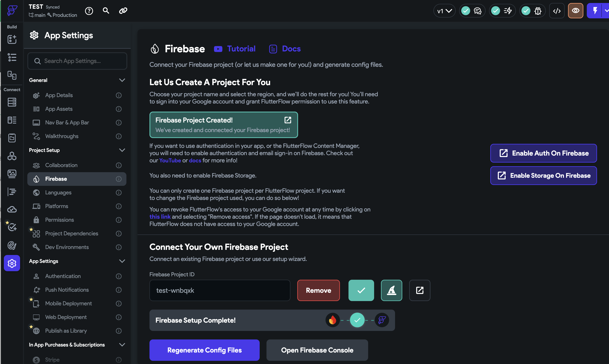Open Languages settings

tap(77, 192)
